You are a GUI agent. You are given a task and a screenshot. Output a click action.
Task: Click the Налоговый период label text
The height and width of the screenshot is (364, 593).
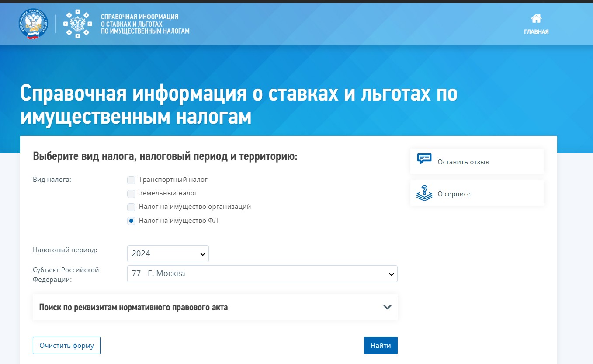tap(65, 250)
